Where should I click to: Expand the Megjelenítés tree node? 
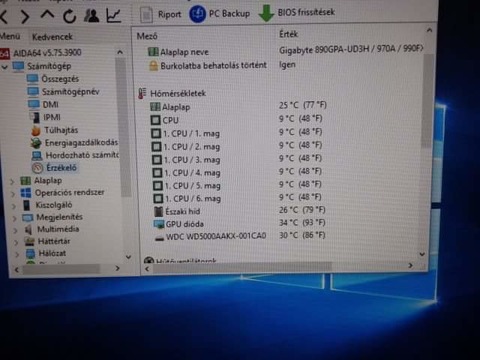tap(14, 219)
